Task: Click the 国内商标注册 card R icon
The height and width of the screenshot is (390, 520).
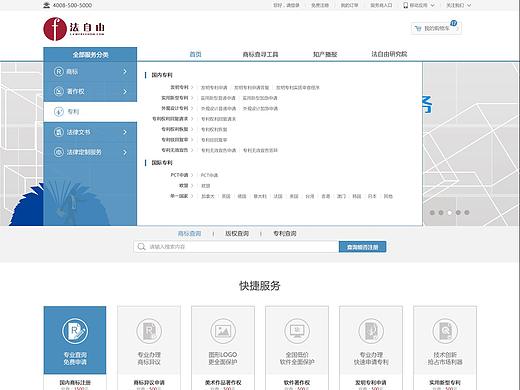Action: 75,331
